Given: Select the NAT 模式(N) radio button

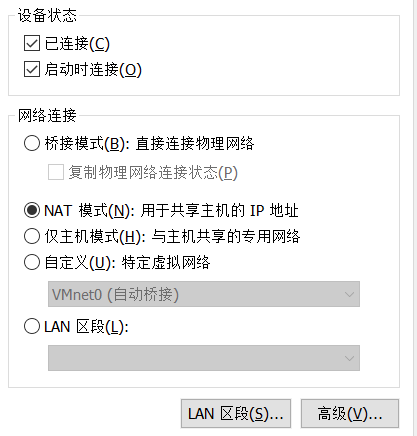Looking at the screenshot, I should click(32, 211).
